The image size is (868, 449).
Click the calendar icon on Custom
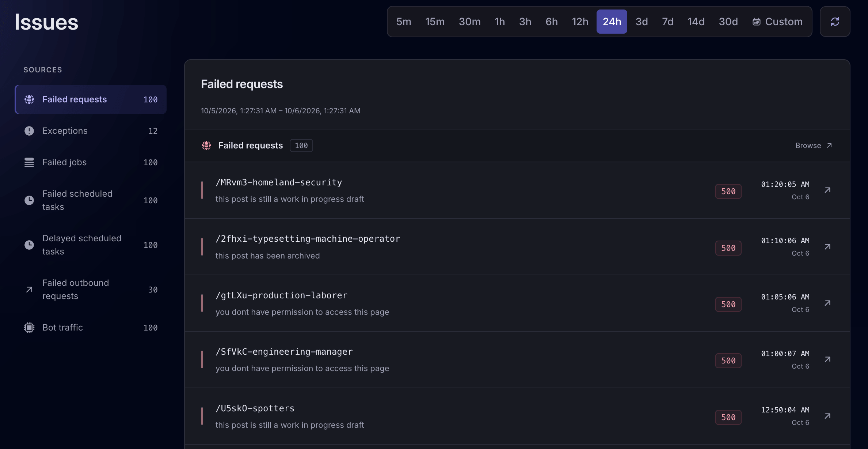tap(756, 22)
